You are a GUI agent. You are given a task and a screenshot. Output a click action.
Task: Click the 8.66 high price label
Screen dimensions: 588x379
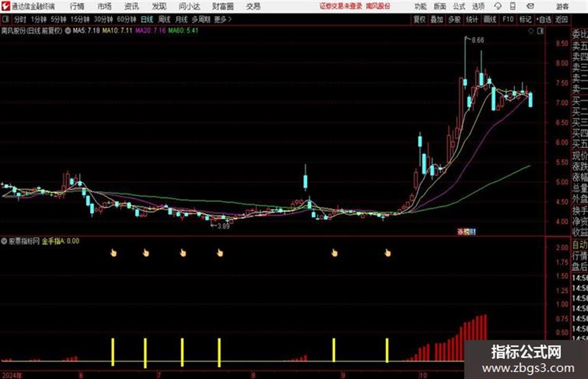coord(478,40)
